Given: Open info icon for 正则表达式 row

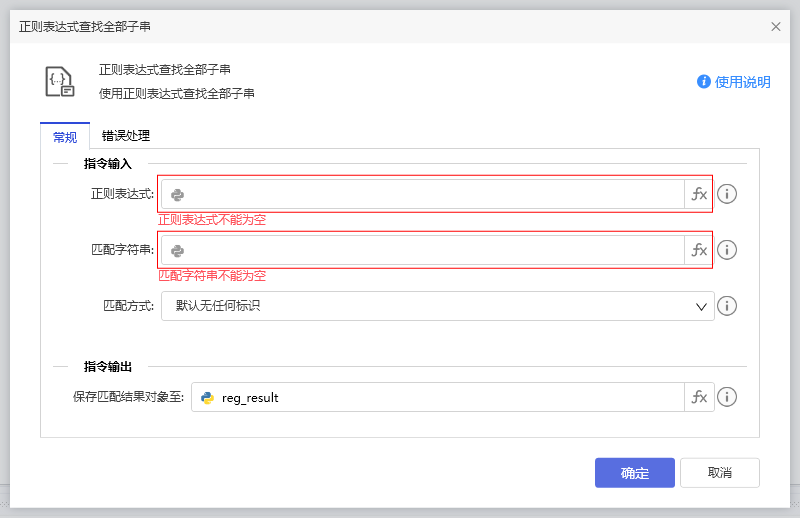Looking at the screenshot, I should click(727, 194).
